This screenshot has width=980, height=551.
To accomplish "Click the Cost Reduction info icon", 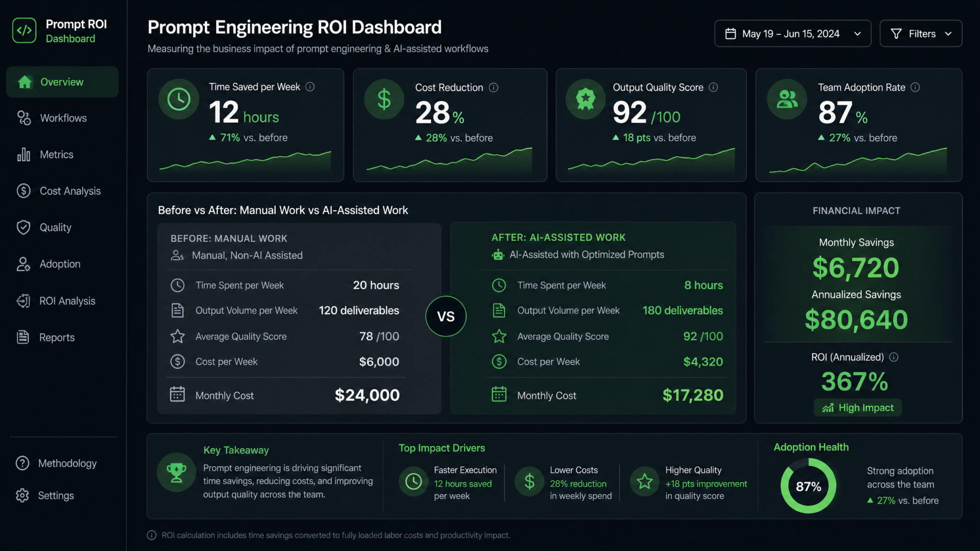I will [494, 88].
